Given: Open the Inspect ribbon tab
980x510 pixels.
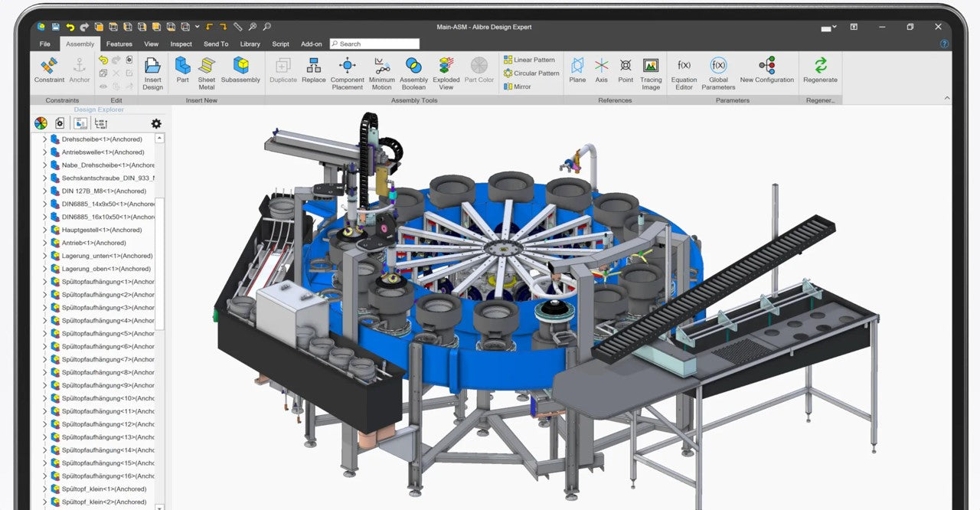Looking at the screenshot, I should 181,44.
